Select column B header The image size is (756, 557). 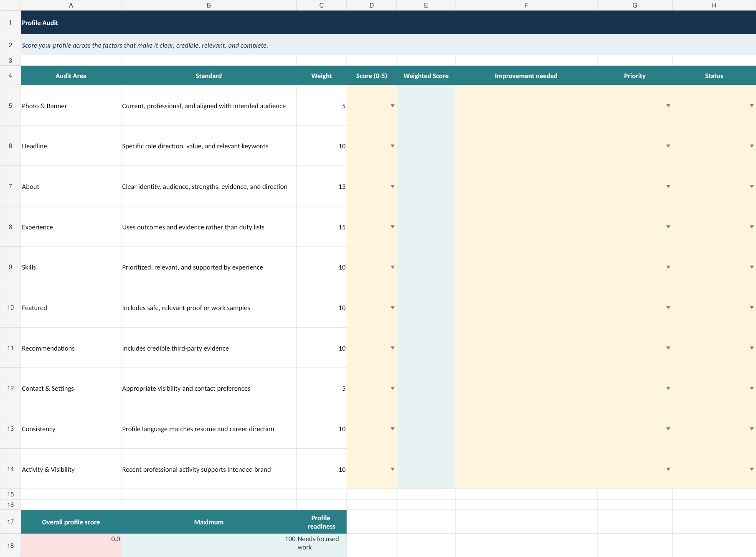pos(209,5)
